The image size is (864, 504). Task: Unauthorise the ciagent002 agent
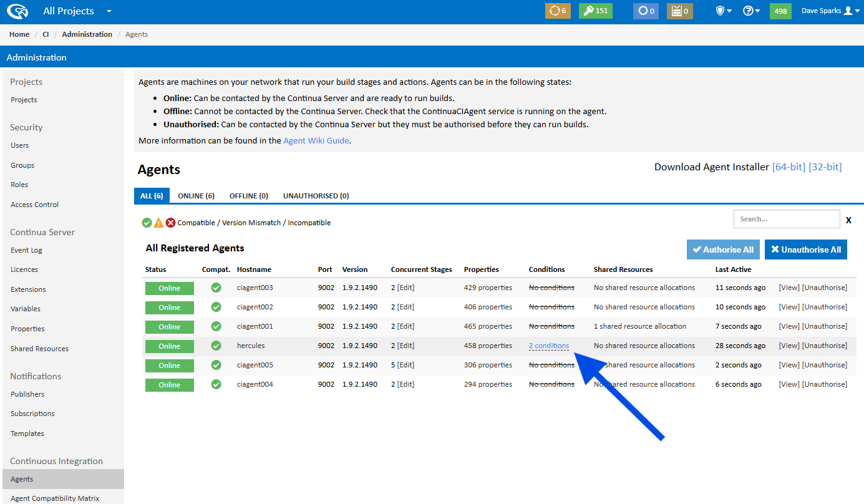click(x=825, y=307)
